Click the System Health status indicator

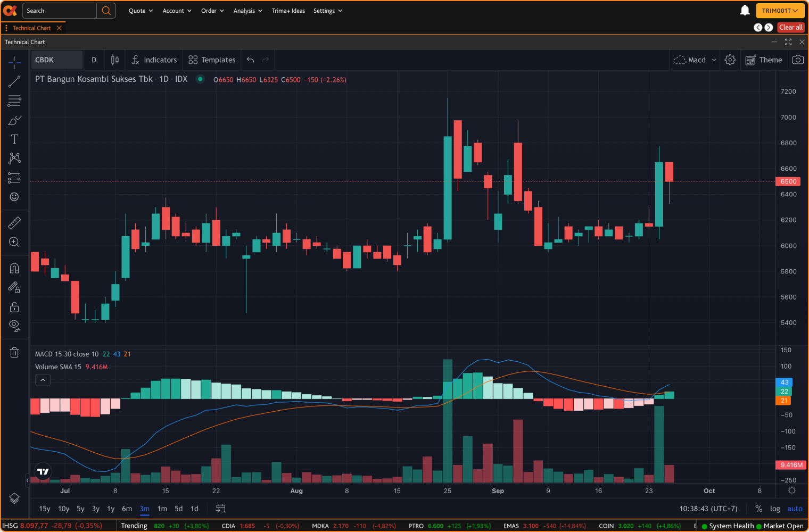(727, 526)
